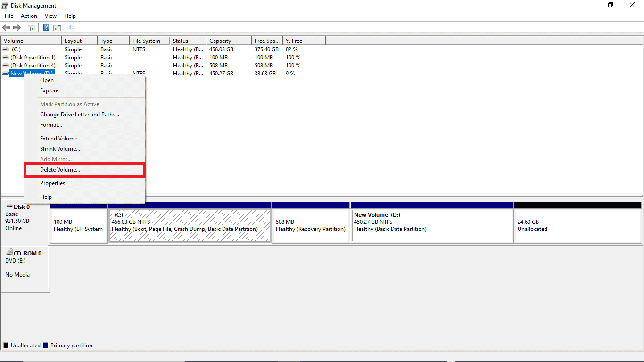
Task: Toggle the Show/Hide Action Pane toolbar icon
Action: 57,27
